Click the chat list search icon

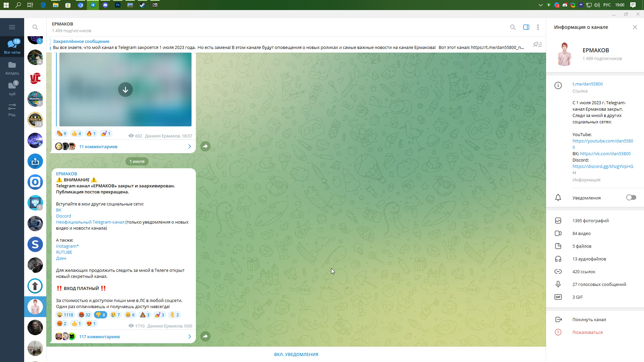(x=35, y=27)
